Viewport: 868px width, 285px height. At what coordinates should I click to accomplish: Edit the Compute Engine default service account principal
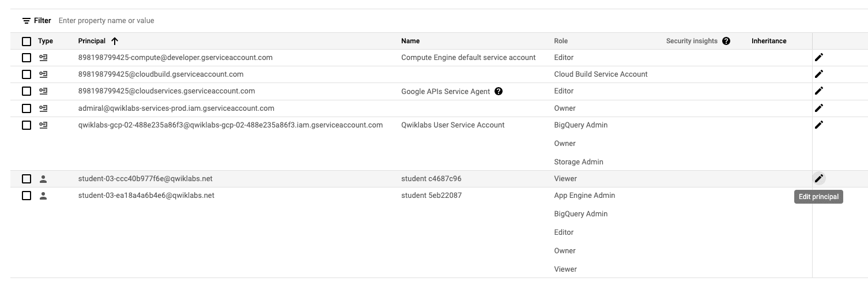point(818,57)
